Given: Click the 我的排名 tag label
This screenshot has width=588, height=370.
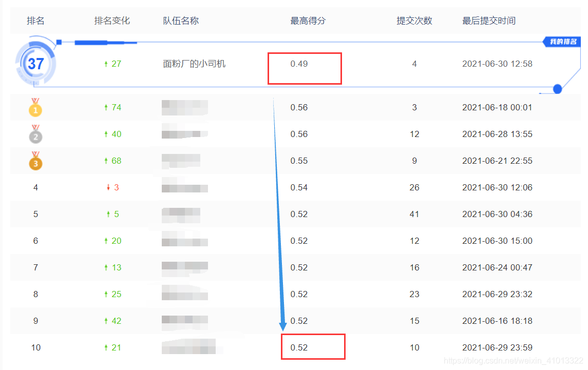Looking at the screenshot, I should click(562, 42).
